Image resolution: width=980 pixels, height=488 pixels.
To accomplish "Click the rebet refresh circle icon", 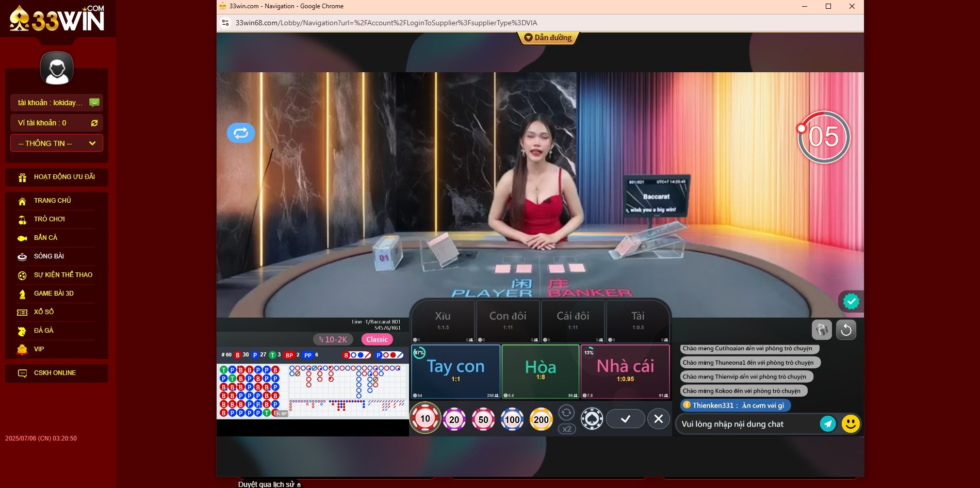I will 566,412.
